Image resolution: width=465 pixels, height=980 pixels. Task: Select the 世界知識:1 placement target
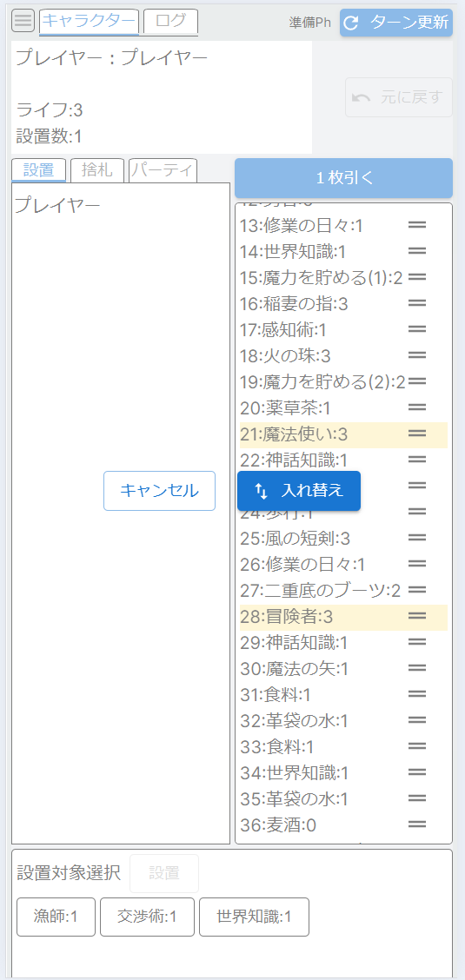pos(255,917)
